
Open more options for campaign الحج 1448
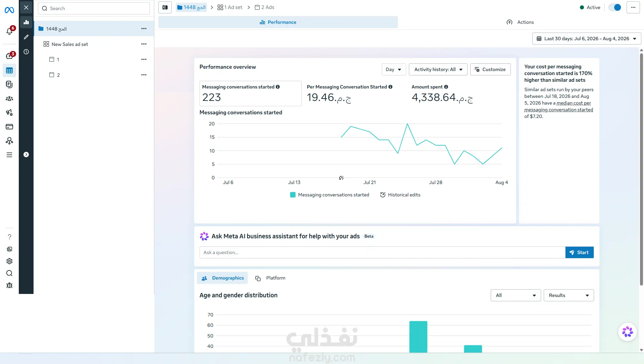144,29
